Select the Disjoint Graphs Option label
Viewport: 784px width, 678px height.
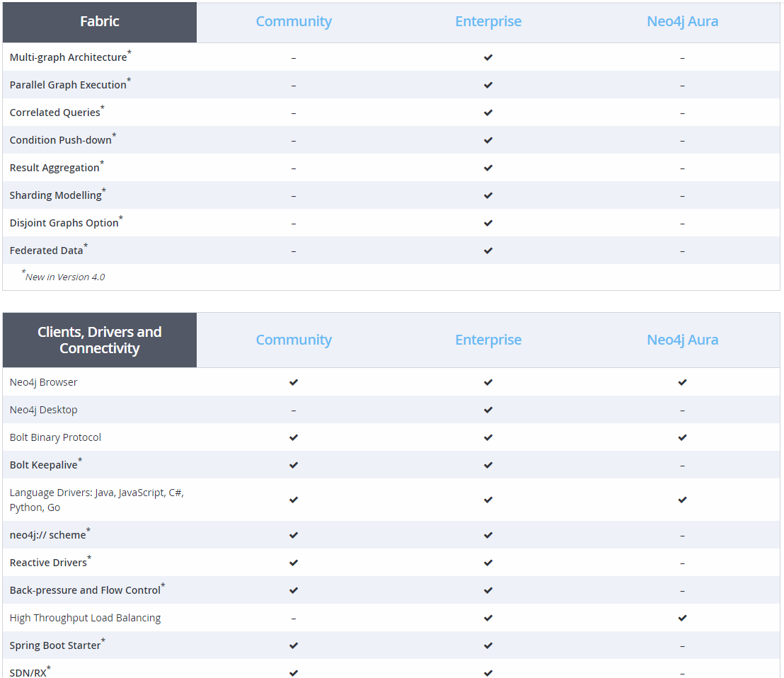coord(66,222)
